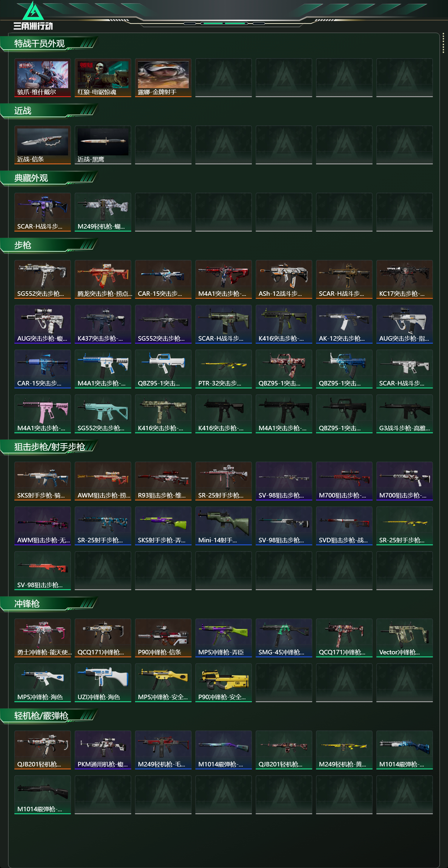Image resolution: width=448 pixels, height=868 pixels.
Task: Select the P90冲锋枪-信条 item
Action: tap(163, 638)
